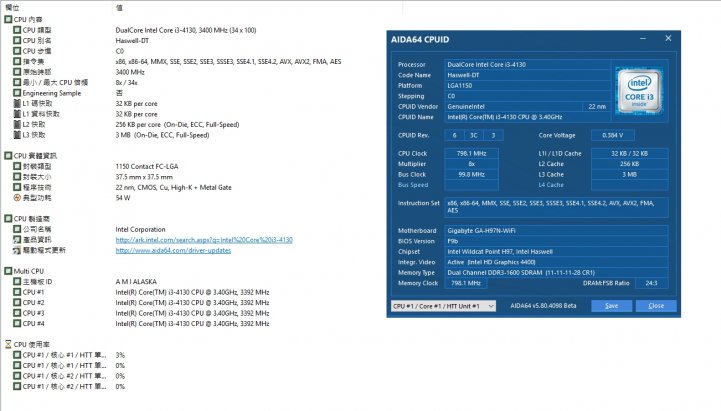Viewport: 721px width, 411px height.
Task: Minimize the AIDA64 CPUID window
Action: pyautogui.click(x=643, y=39)
